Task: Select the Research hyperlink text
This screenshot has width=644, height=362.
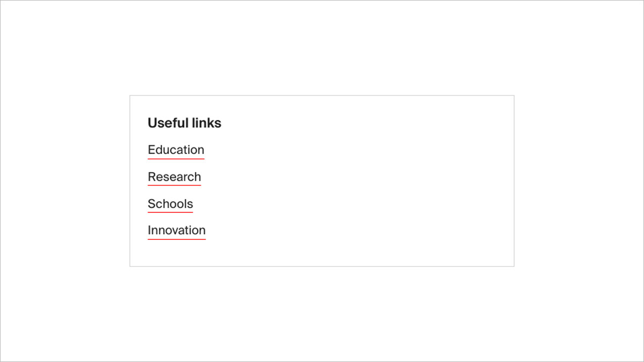Action: coord(174,177)
